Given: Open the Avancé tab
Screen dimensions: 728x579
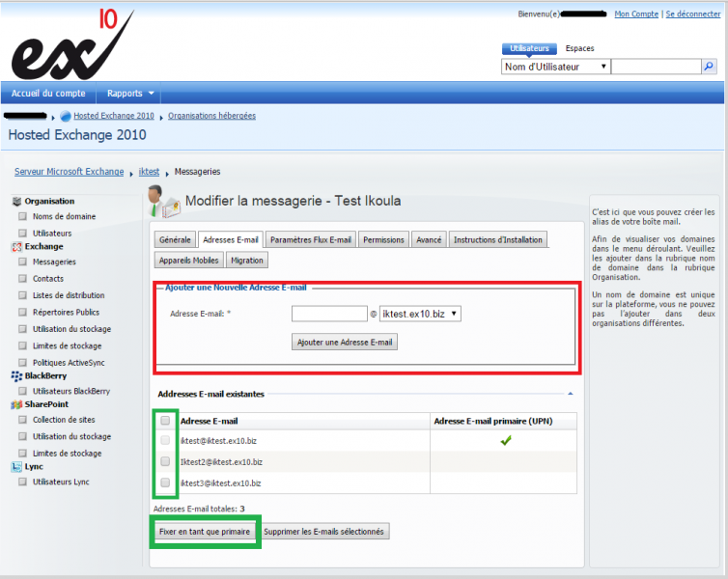Looking at the screenshot, I should coord(429,240).
